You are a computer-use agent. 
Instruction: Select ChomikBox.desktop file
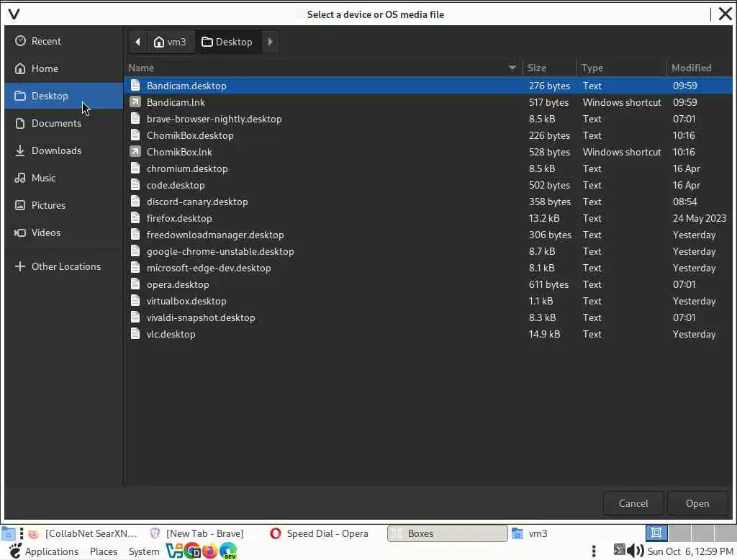429,135
